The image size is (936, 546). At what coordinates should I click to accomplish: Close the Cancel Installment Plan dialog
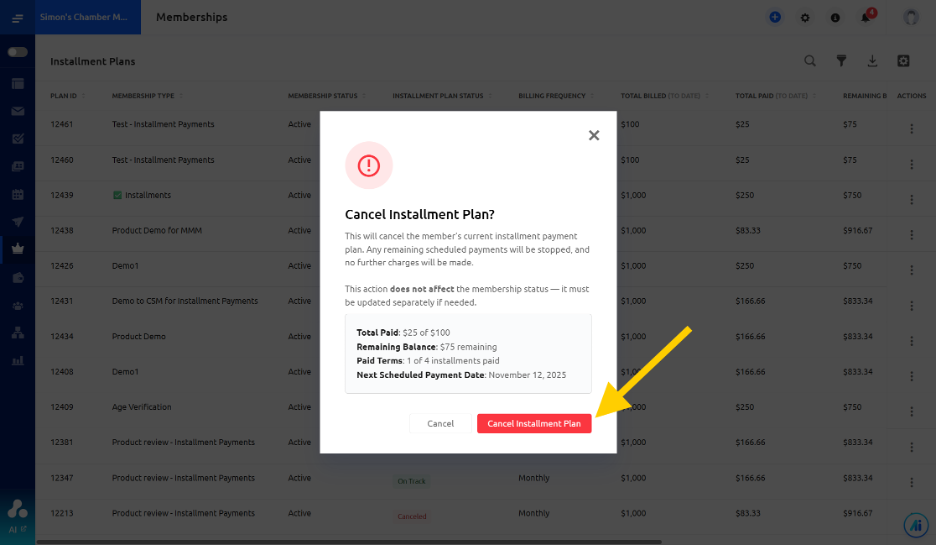pos(593,135)
